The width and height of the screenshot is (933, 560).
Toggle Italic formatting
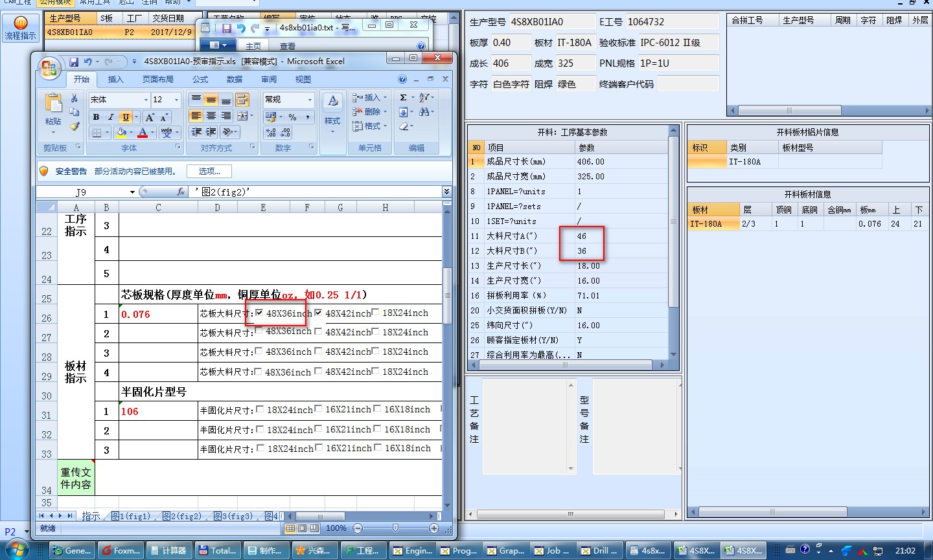coord(111,117)
